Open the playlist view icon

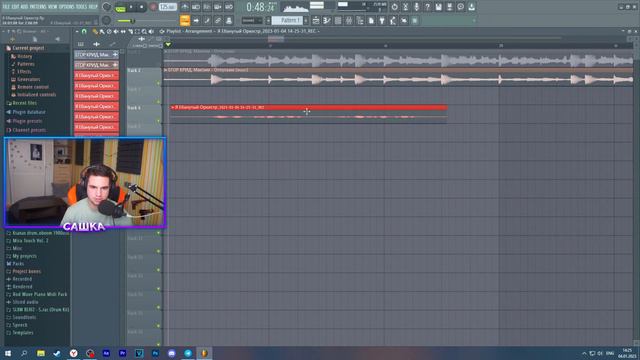[x=316, y=20]
